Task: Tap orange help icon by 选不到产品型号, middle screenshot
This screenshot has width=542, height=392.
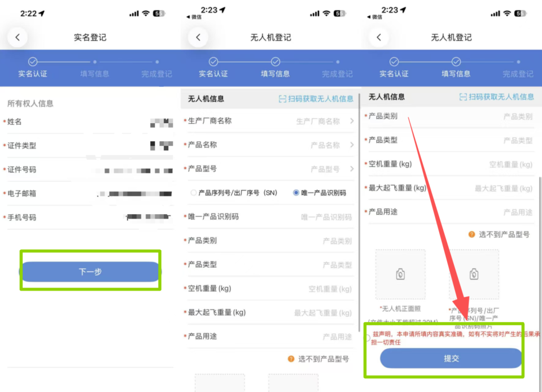Action: click(x=291, y=359)
